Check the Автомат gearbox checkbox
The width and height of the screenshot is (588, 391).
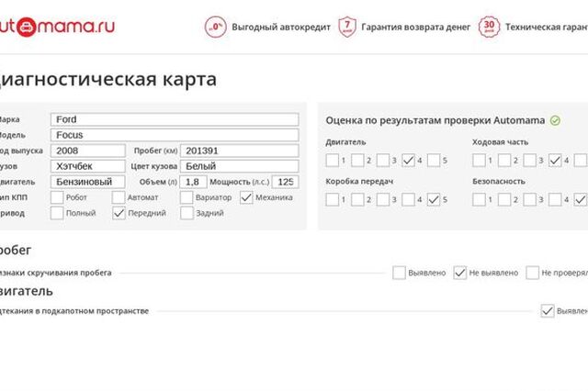pyautogui.click(x=119, y=197)
